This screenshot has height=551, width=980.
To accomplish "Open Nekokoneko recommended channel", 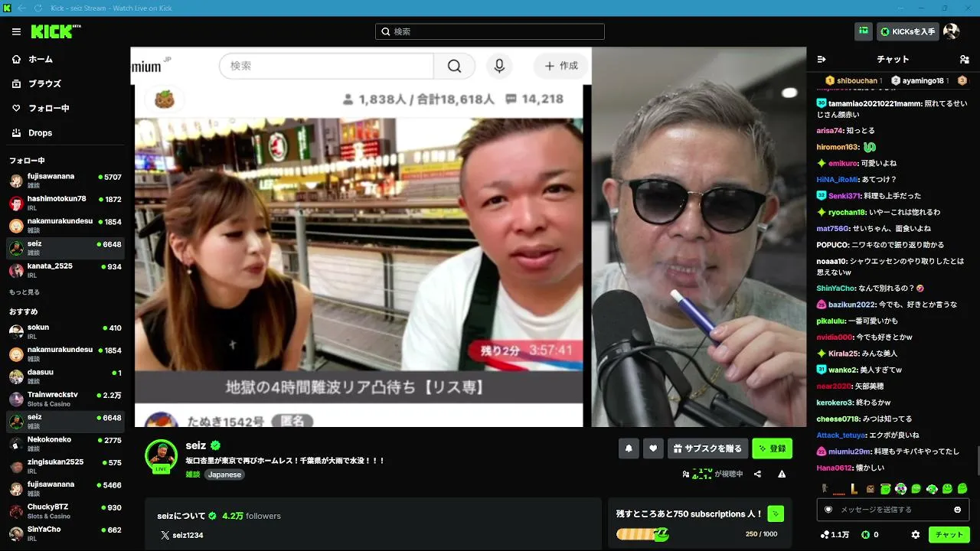I will tap(65, 443).
